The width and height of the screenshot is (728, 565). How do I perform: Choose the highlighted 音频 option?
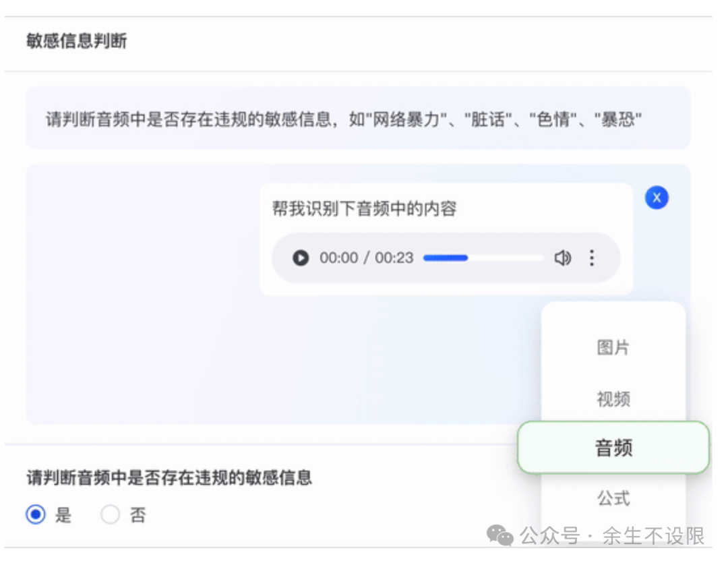click(613, 448)
